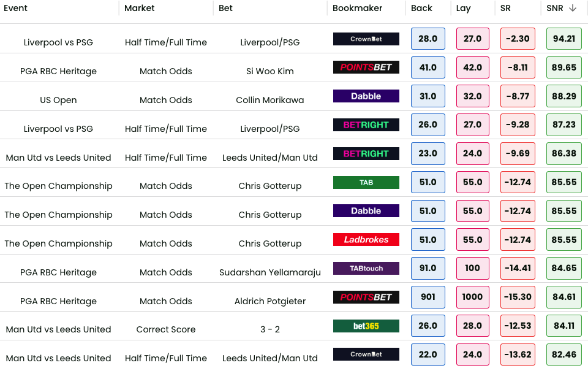Click the -2.30 SR value

click(x=518, y=39)
